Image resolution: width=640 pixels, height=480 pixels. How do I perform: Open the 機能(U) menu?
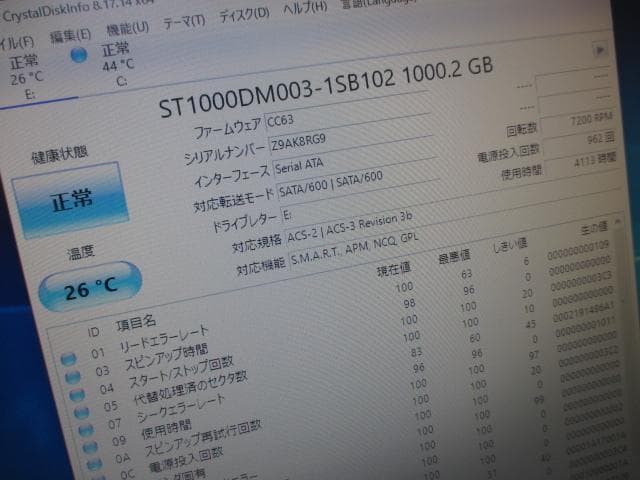[127, 28]
